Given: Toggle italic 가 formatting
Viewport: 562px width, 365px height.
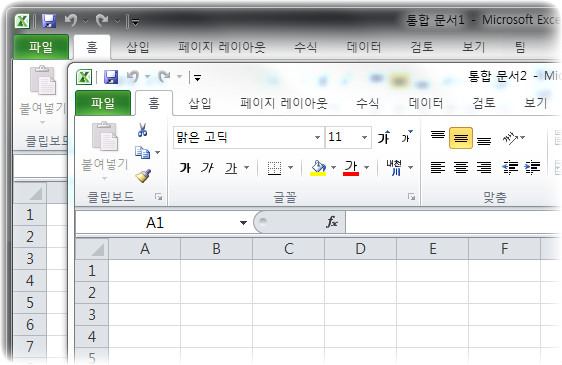Looking at the screenshot, I should [x=207, y=167].
